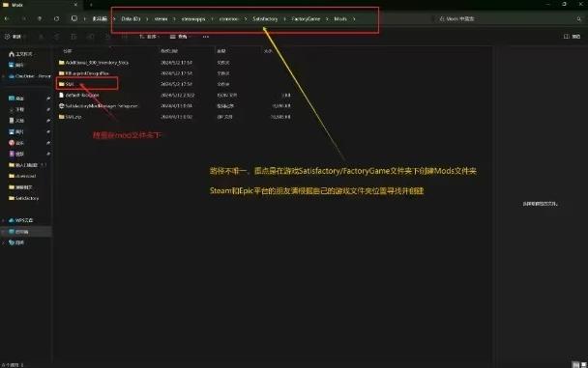Open the Home item in sidebar
This screenshot has width=588, height=368.
(x=21, y=54)
